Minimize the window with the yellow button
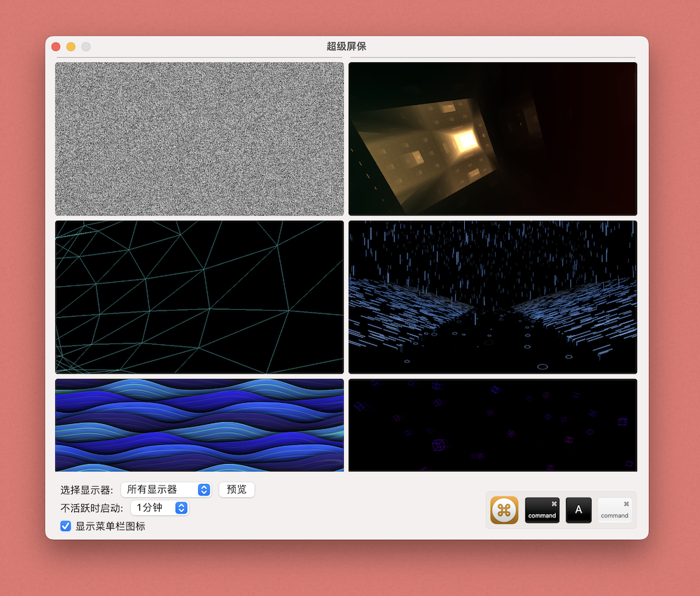 pos(71,47)
